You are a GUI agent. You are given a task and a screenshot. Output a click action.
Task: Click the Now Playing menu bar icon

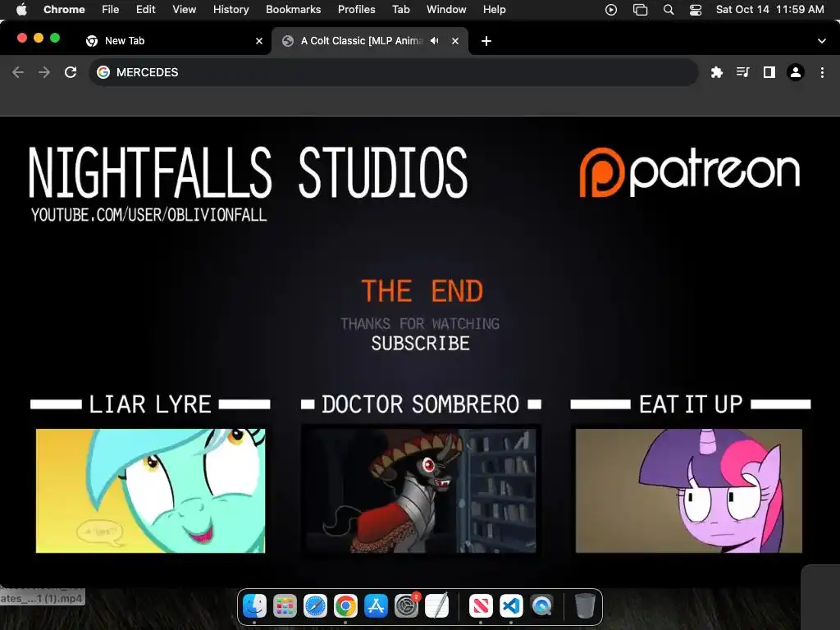610,10
